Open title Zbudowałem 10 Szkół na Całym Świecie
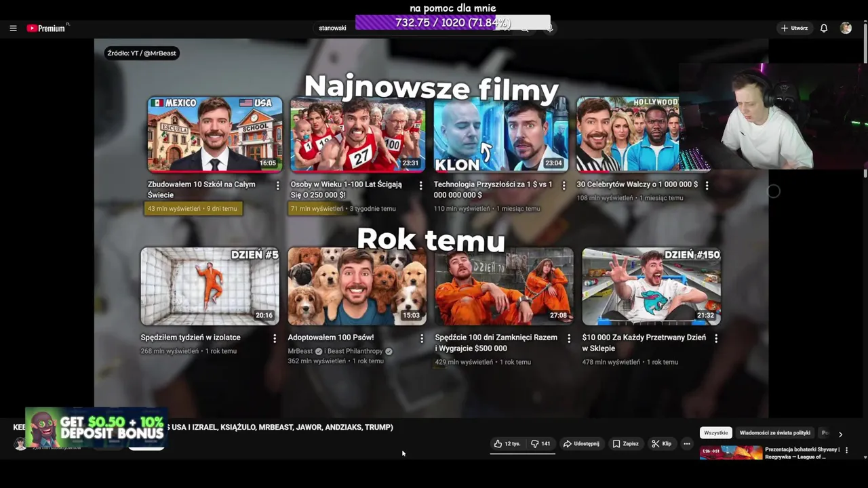The width and height of the screenshot is (868, 488). pyautogui.click(x=201, y=189)
